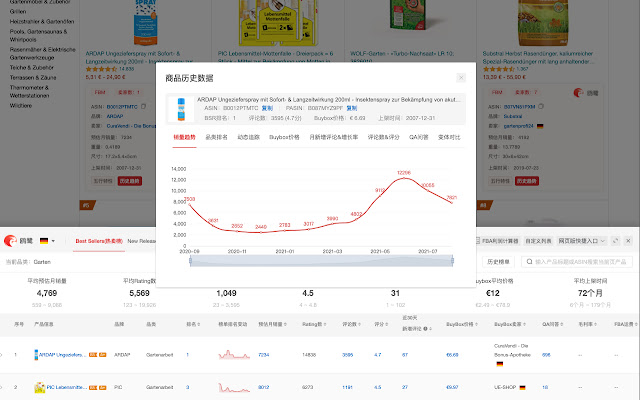
Task: Click QA count 696 in ARDAP row
Action: tap(546, 355)
